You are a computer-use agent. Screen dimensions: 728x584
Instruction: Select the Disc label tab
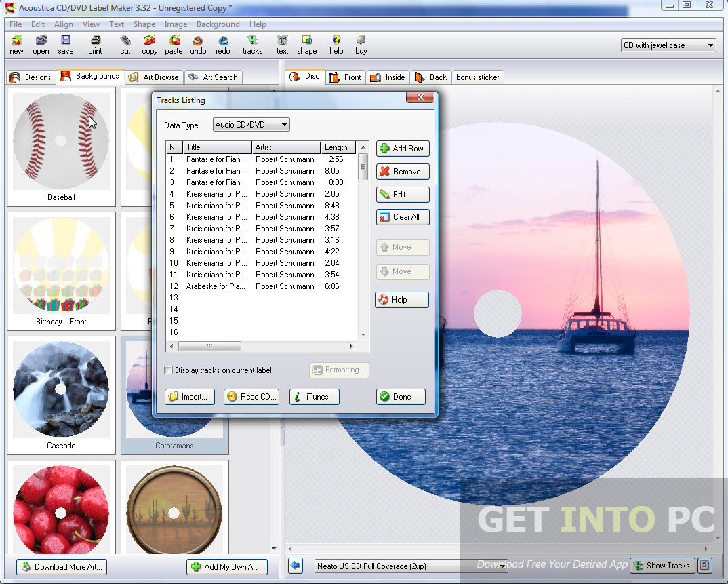click(x=304, y=76)
